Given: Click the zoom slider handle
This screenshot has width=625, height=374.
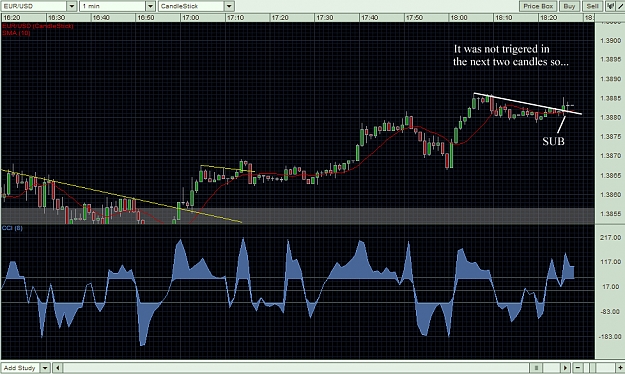Looking at the screenshot, I should click(593, 368).
